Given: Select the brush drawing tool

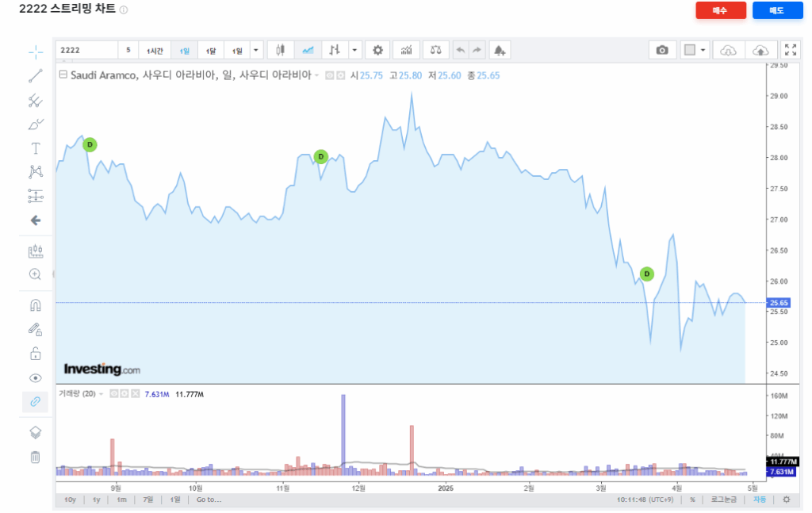Looking at the screenshot, I should [x=36, y=124].
